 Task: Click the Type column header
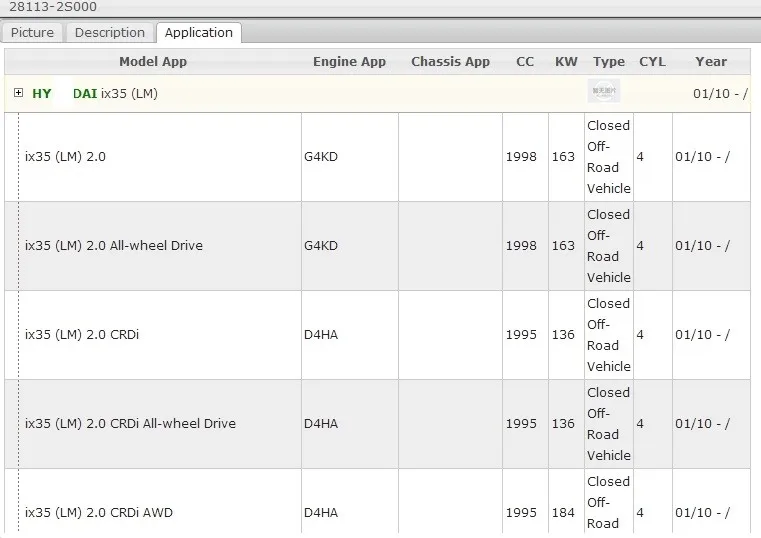(x=609, y=62)
